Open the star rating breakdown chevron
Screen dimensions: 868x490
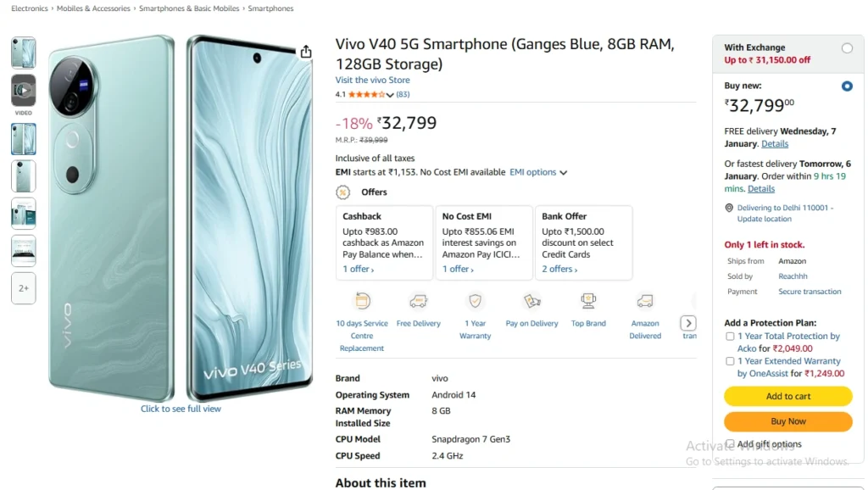click(390, 95)
